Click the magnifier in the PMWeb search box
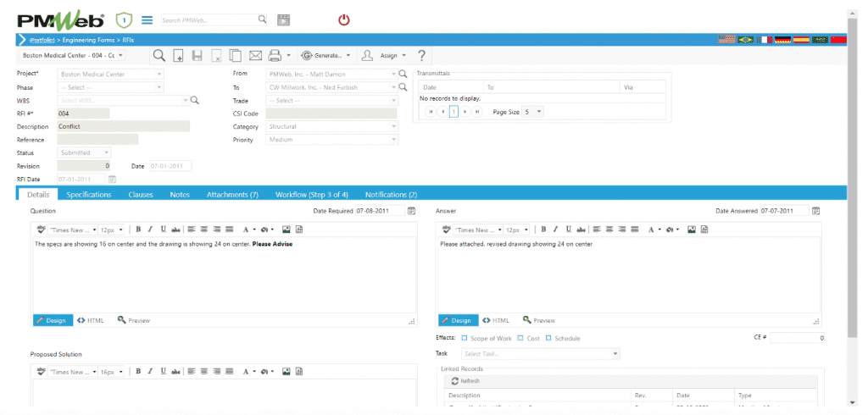The width and height of the screenshot is (868, 415). [263, 20]
